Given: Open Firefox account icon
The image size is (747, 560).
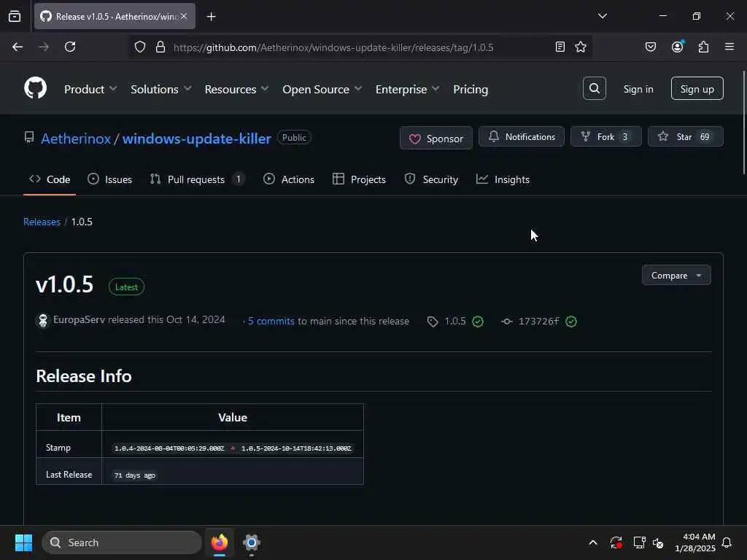Looking at the screenshot, I should tap(678, 47).
